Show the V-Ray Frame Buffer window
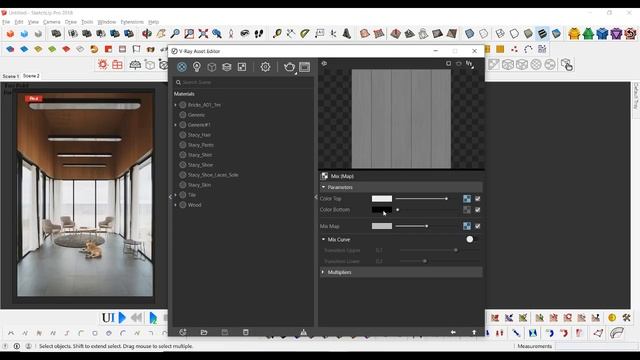The width and height of the screenshot is (640, 360). point(304,67)
